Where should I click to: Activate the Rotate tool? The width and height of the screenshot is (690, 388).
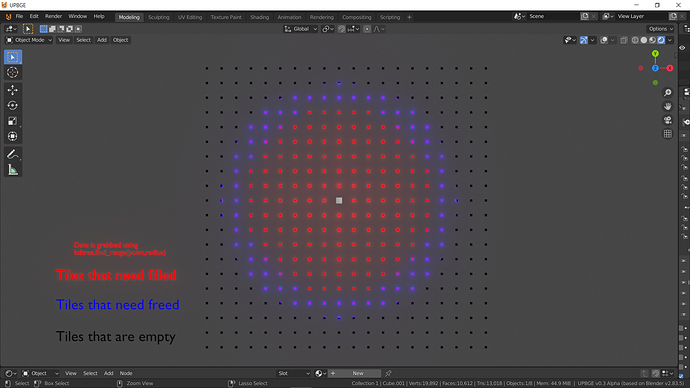coord(12,106)
